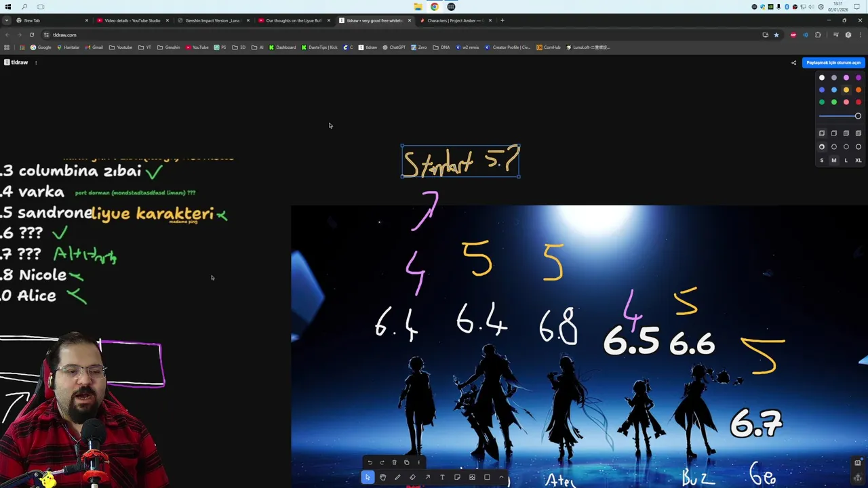868x488 pixels.
Task: Pick the light red color swatch
Action: pyautogui.click(x=846, y=102)
